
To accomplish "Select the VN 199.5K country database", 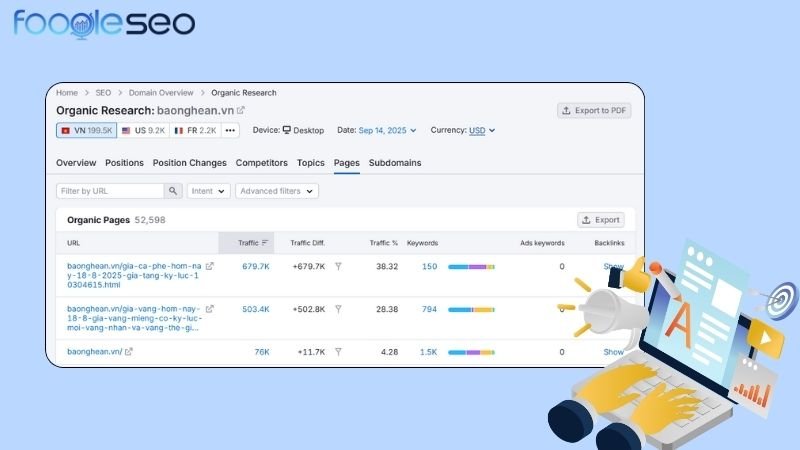I will (86, 130).
